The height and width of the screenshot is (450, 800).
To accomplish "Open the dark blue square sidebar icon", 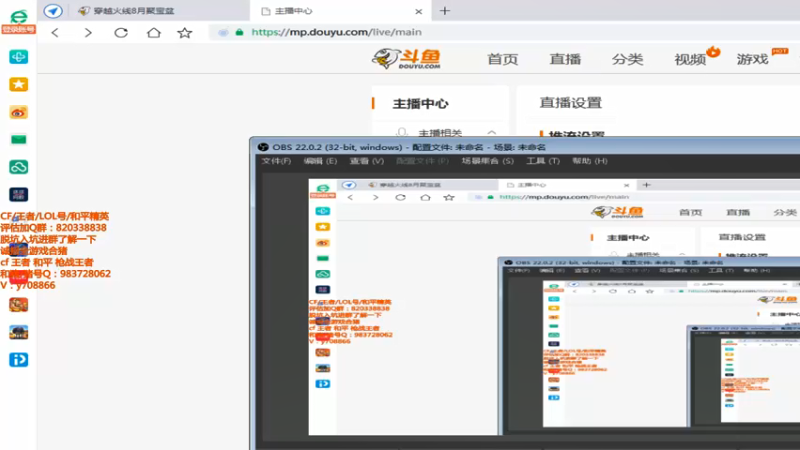I will [18, 194].
